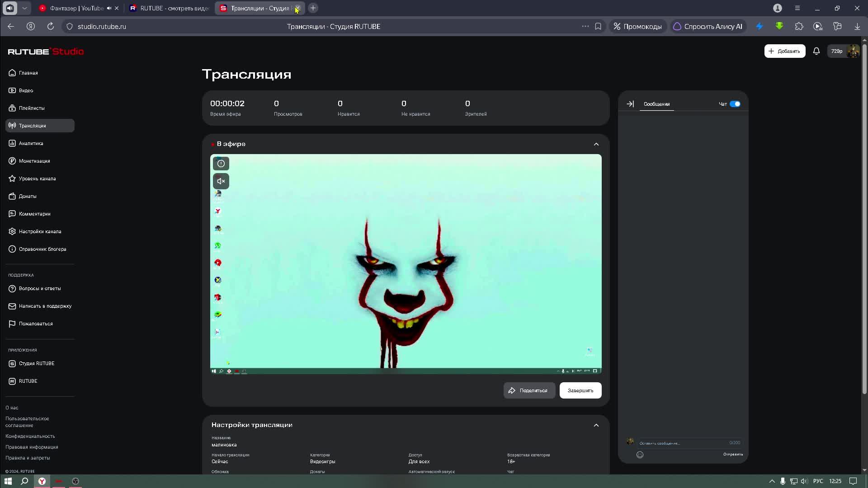Open Правила и запреты link
Viewport: 868px width, 488px height.
coord(28,458)
